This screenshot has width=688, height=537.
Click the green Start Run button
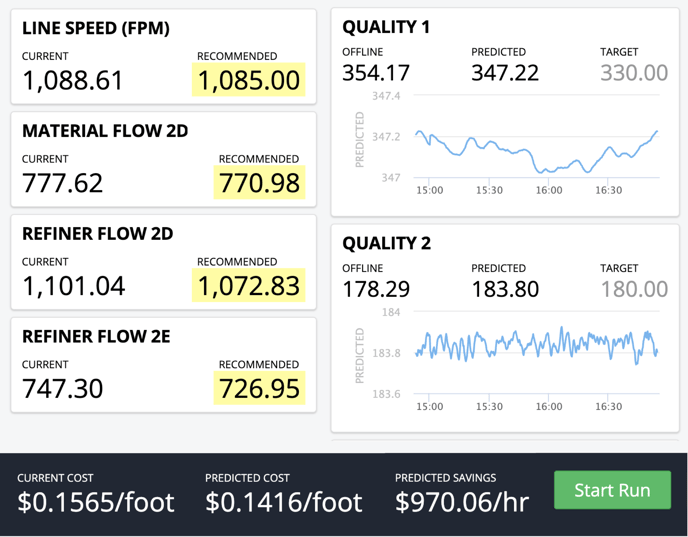(x=612, y=490)
